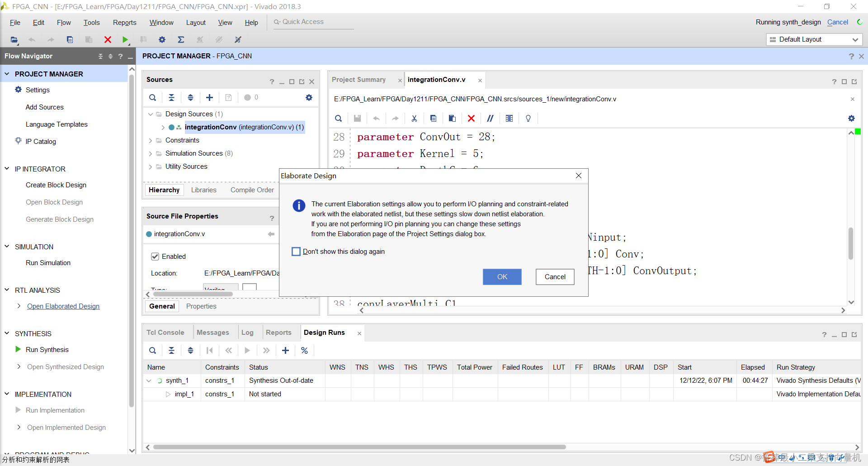Screen dimensions: 868x466
Task: Copy text using editor copy icon
Action: 433,119
